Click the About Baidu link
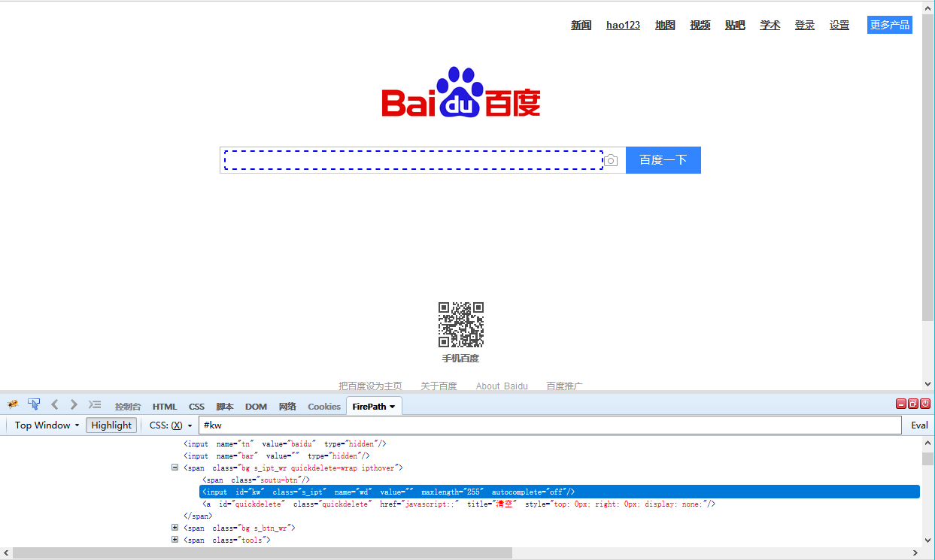The height and width of the screenshot is (560, 935). (502, 386)
